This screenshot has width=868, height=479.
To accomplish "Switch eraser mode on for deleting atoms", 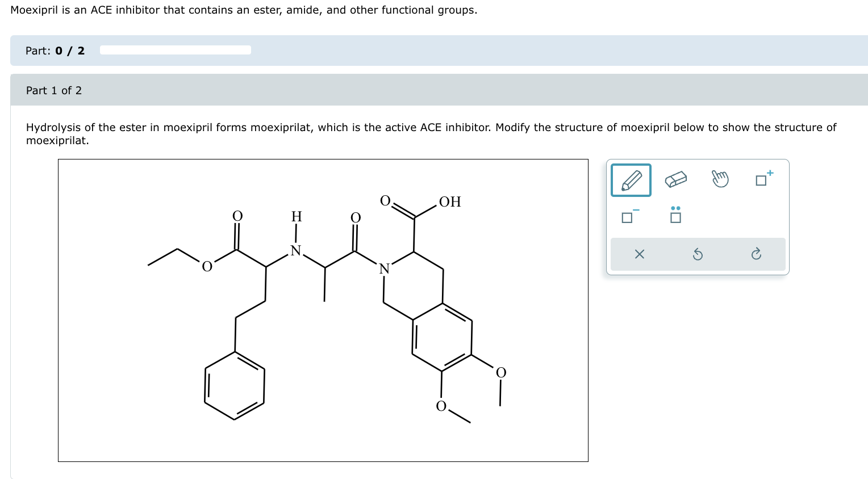I will point(675,179).
